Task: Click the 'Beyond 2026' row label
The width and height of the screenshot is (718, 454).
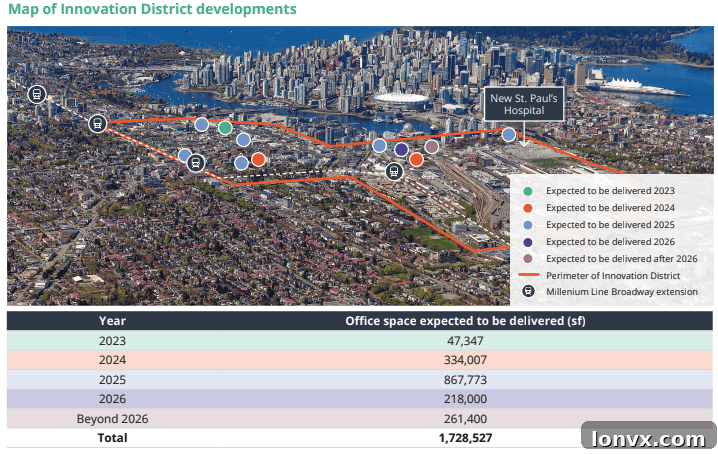Action: [112, 419]
